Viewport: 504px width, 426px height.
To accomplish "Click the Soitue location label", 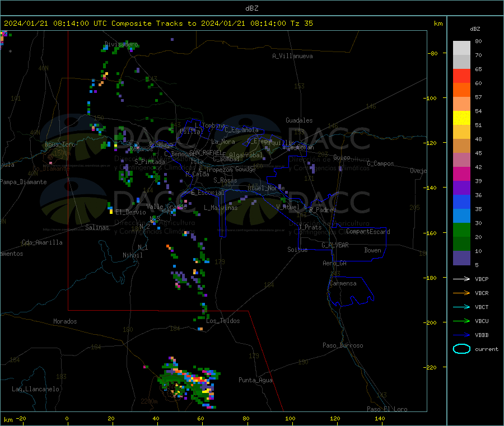I will (297, 249).
